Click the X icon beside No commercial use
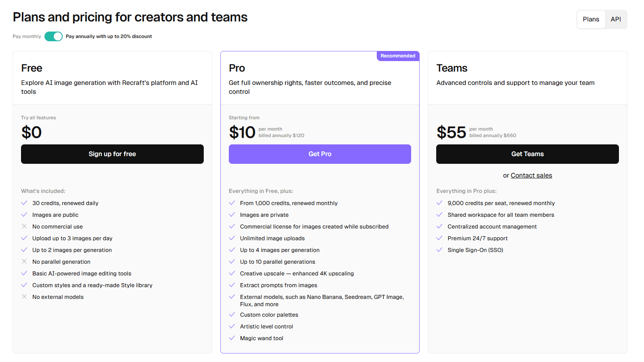The image size is (644, 362). pos(24,227)
